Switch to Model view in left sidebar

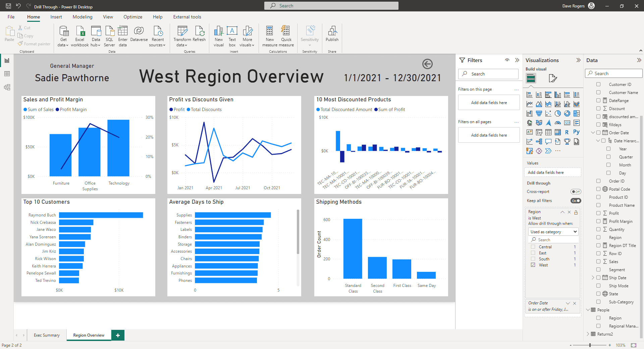click(x=7, y=87)
